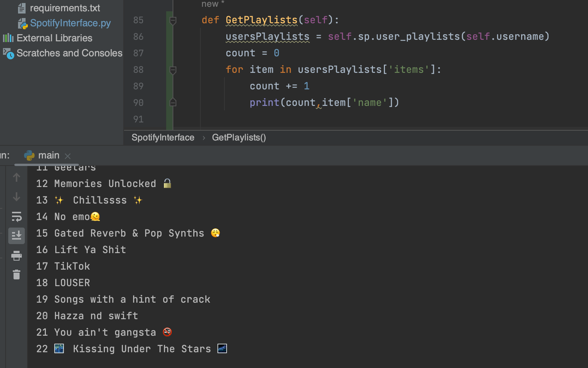Image resolution: width=588 pixels, height=368 pixels.
Task: Click line number 89 in the gutter
Action: (138, 86)
